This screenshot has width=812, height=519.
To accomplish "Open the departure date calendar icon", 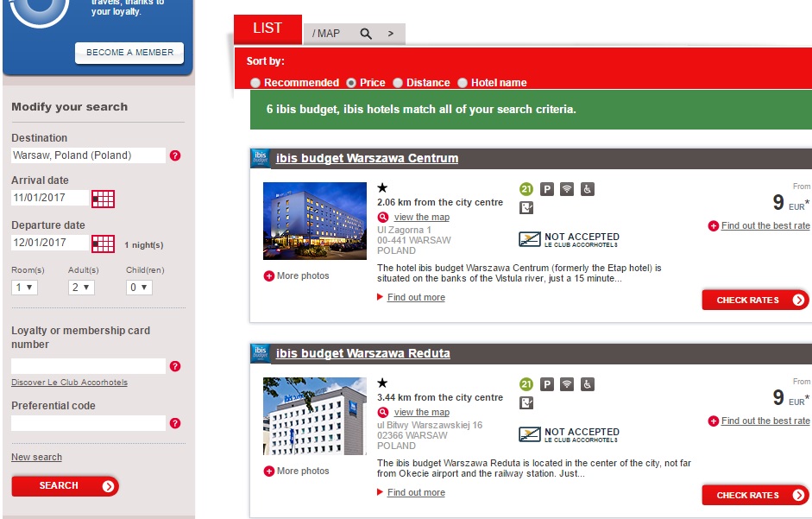I will [103, 244].
